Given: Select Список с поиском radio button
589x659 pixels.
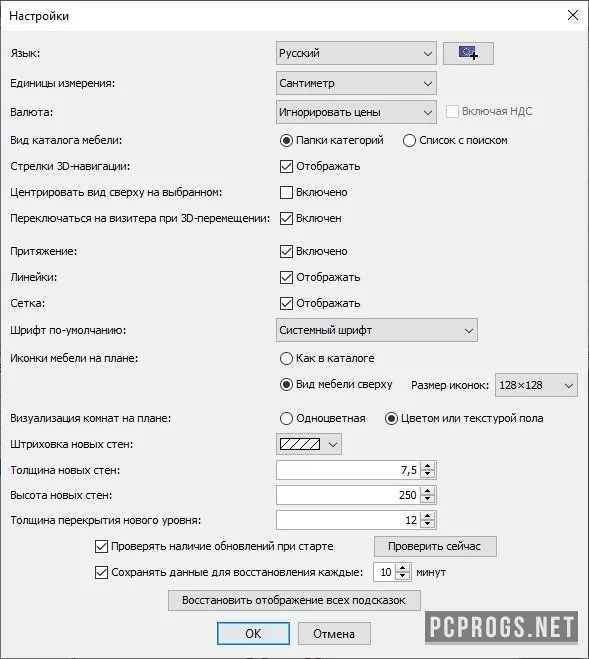Looking at the screenshot, I should [409, 140].
